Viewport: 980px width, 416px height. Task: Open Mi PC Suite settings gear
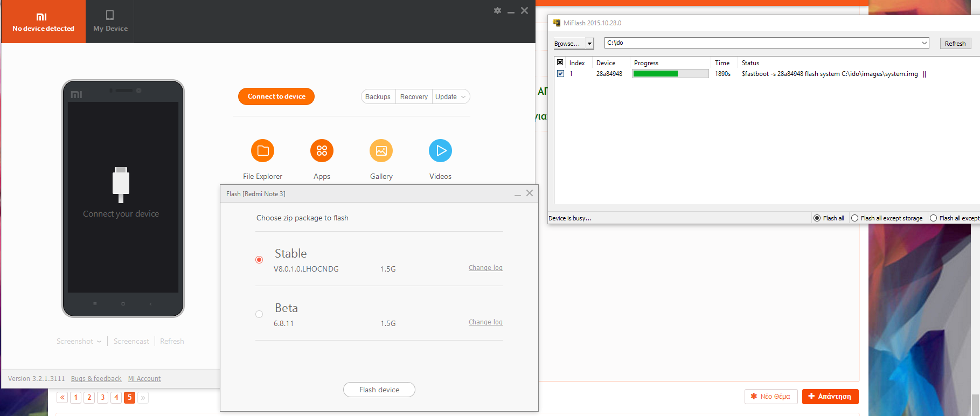pos(497,11)
